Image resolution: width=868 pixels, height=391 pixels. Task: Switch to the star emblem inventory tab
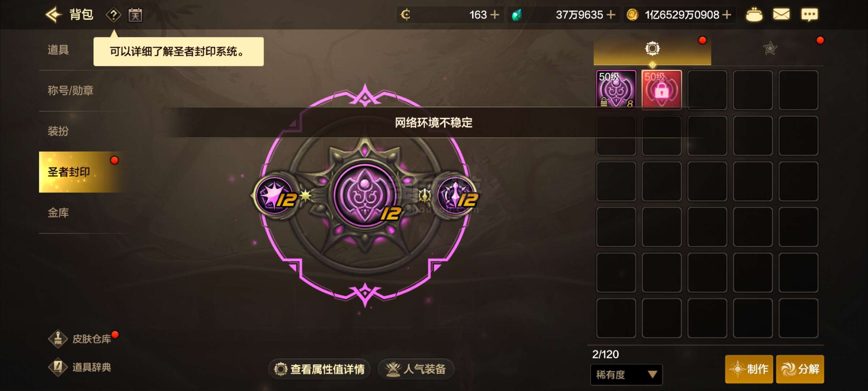(770, 49)
